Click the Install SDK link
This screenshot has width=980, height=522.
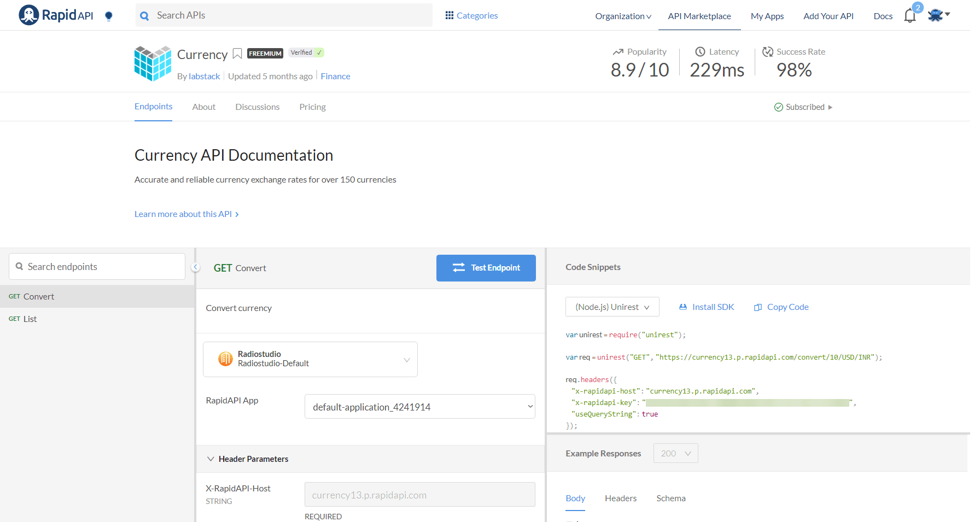coord(707,307)
